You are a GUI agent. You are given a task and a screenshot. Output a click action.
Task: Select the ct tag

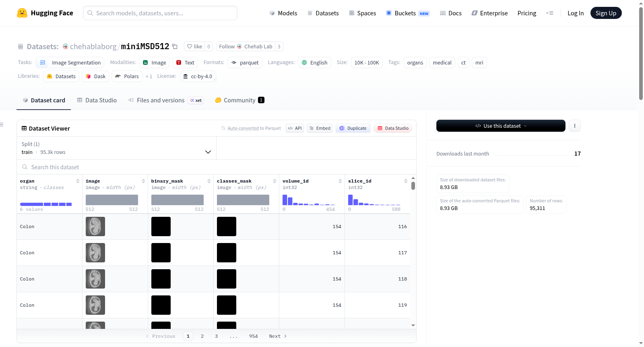point(463,62)
